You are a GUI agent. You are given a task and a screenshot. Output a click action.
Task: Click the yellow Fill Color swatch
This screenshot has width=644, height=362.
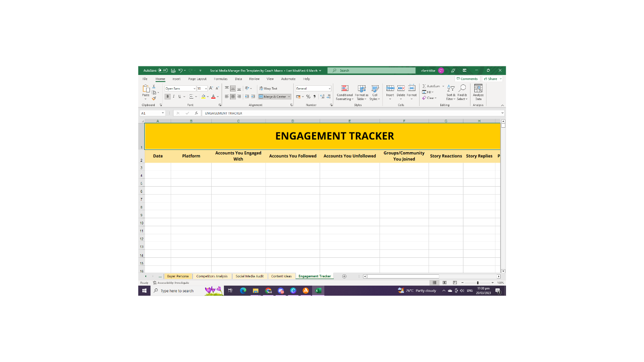click(x=204, y=97)
